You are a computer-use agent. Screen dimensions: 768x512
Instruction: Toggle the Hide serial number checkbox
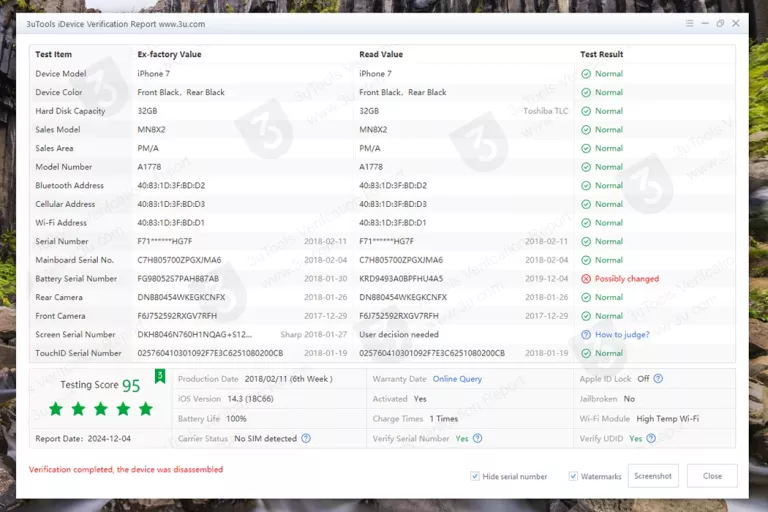coord(475,476)
